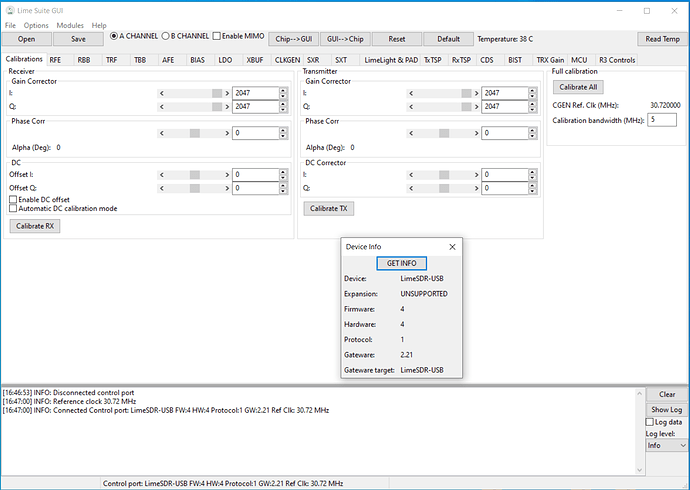Switch to the LimeLight & PAD tab

391,60
